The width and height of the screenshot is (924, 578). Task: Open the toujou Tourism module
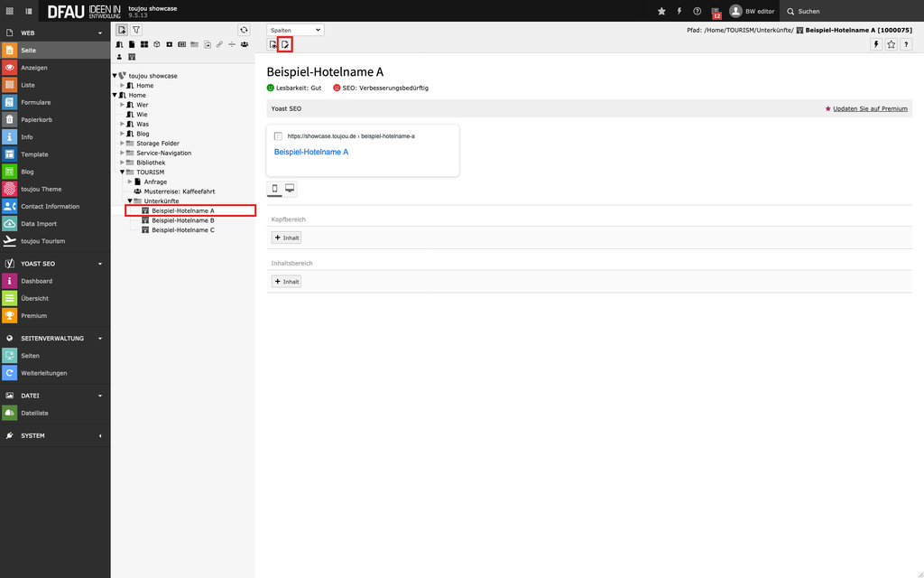click(x=43, y=241)
